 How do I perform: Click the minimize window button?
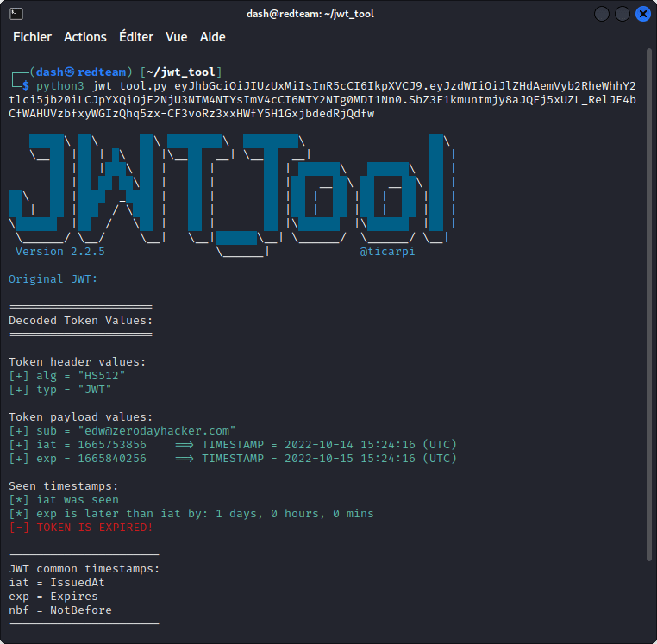coord(602,14)
